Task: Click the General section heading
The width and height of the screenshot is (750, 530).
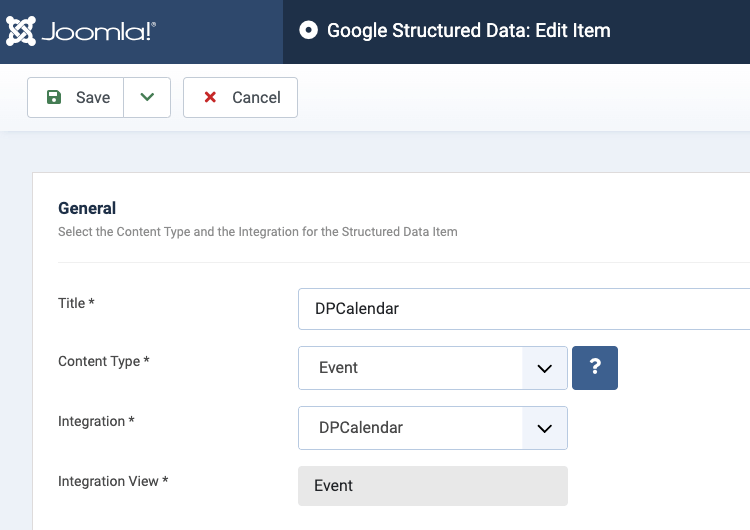Action: pyautogui.click(x=87, y=209)
